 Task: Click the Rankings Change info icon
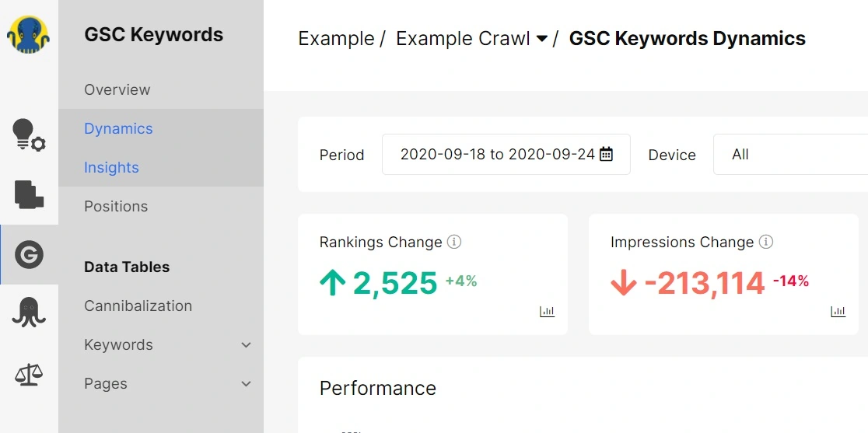click(454, 242)
